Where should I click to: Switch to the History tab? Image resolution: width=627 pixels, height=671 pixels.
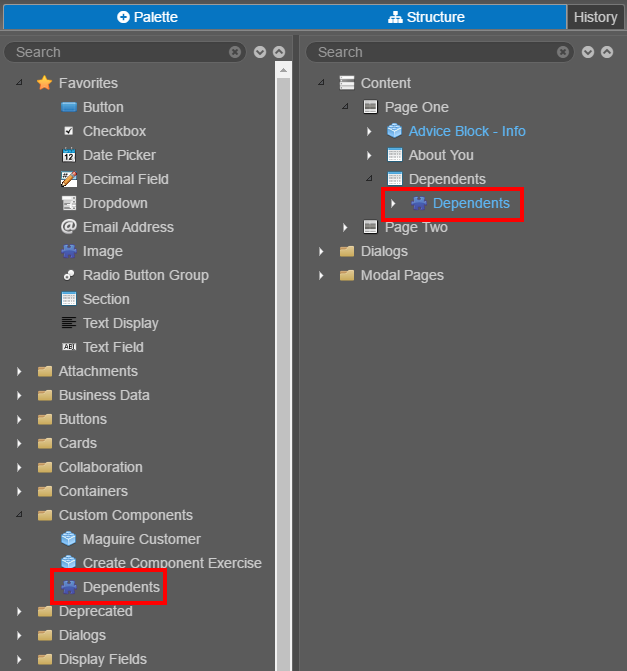tap(595, 17)
